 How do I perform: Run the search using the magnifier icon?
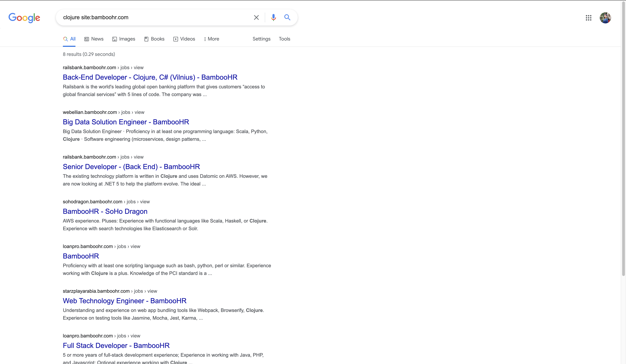287,17
